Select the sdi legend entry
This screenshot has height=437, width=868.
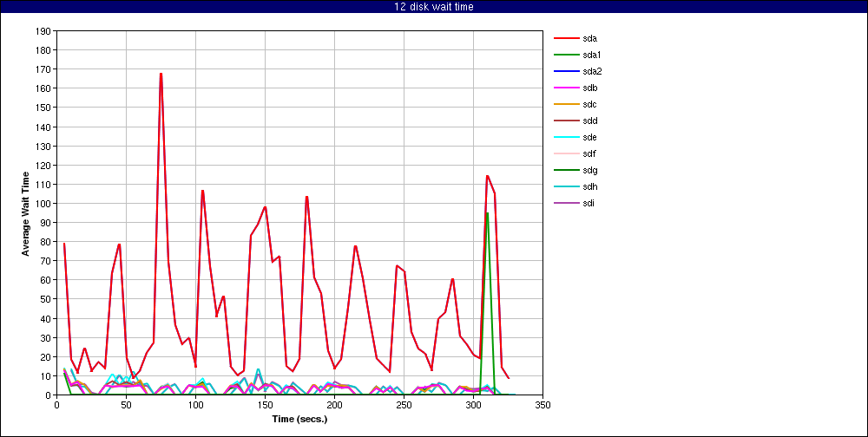click(574, 203)
